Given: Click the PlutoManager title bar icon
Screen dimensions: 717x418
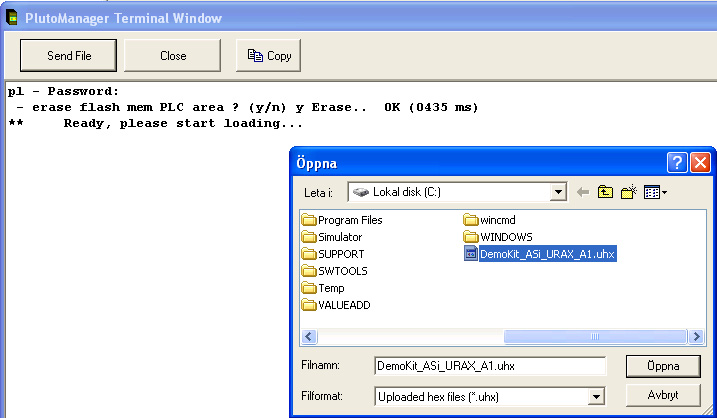Looking at the screenshot, I should click(x=12, y=18).
